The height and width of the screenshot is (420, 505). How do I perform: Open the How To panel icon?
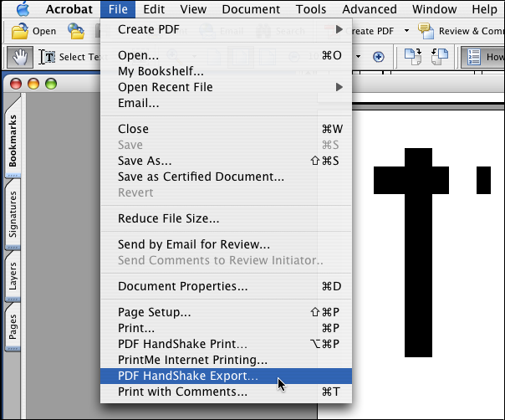coord(473,57)
